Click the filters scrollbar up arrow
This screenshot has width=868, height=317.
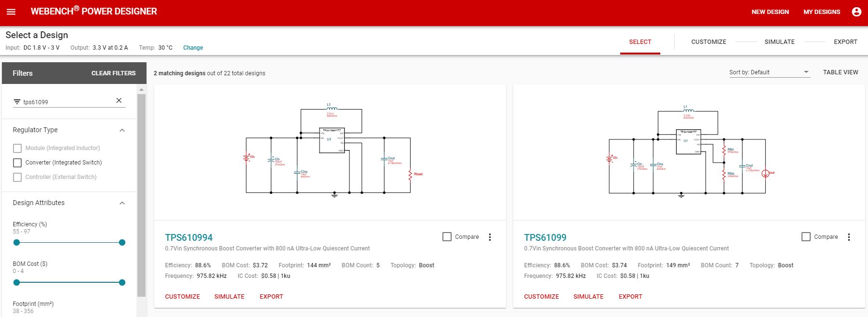tap(141, 89)
